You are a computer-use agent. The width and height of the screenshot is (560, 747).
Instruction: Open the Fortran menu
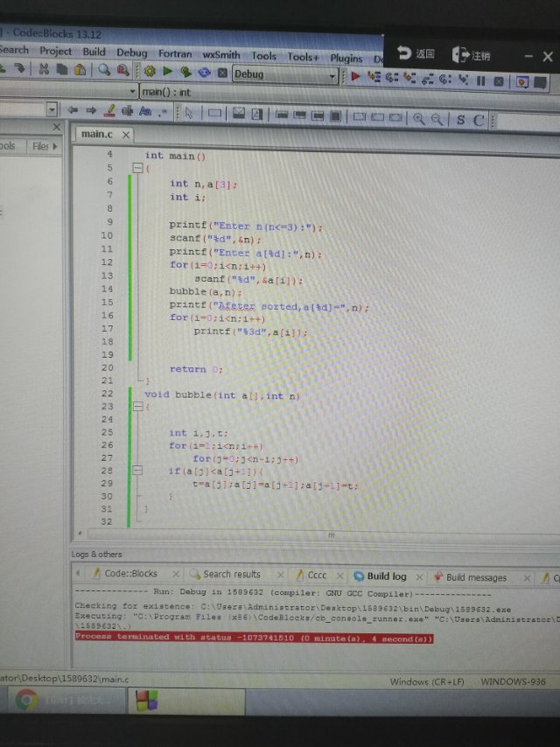[x=175, y=54]
